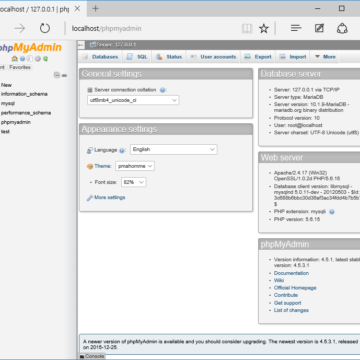
Task: Go to User accounts tab
Action: 213,57
